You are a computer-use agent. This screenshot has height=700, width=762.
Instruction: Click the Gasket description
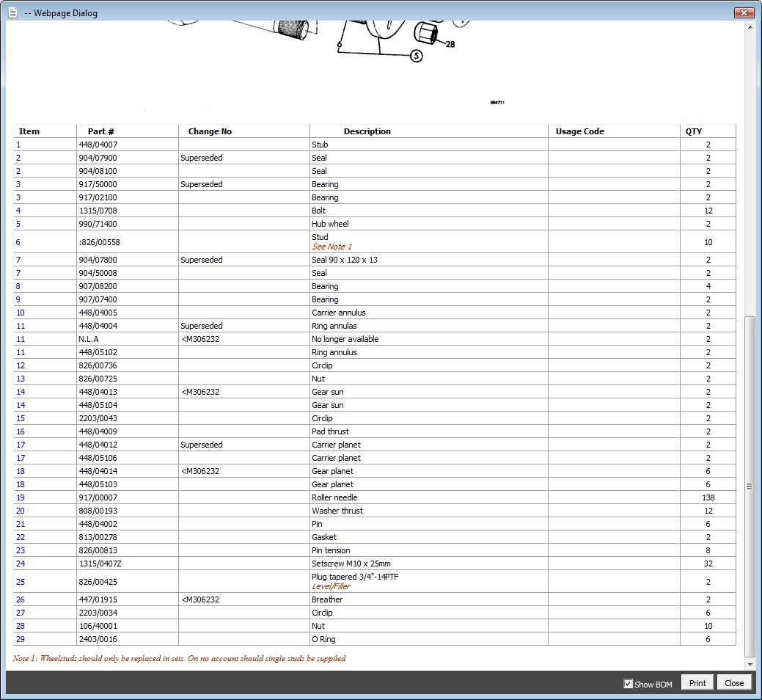click(324, 536)
